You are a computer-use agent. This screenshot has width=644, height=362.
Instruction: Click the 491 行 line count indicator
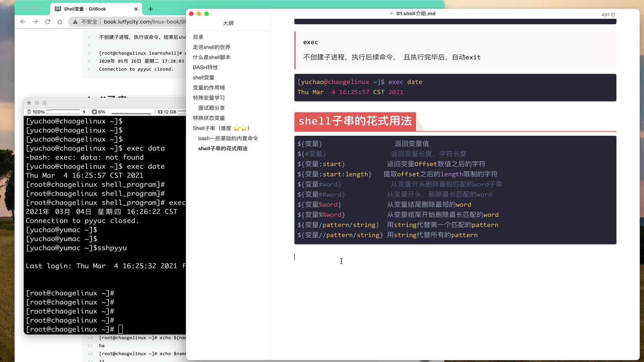tap(608, 14)
